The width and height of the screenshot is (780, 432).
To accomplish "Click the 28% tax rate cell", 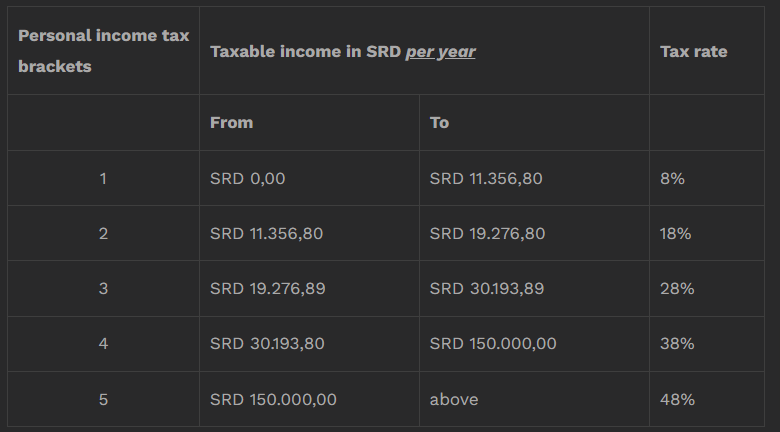I will (707, 288).
